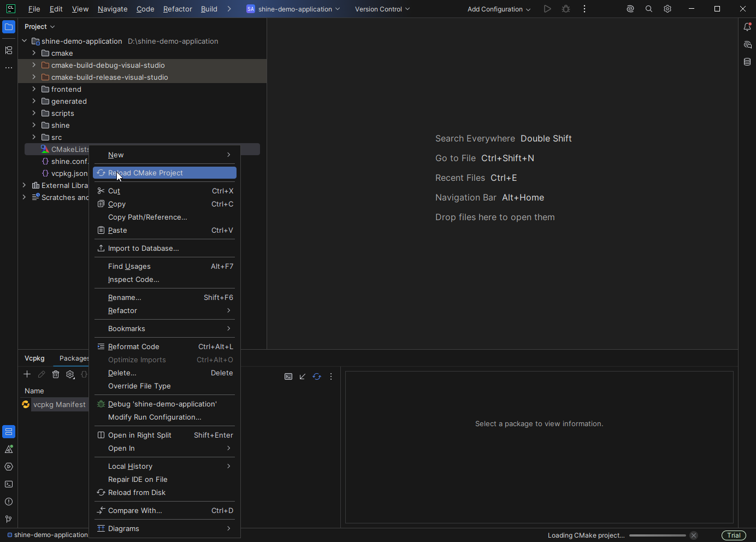This screenshot has width=756, height=542.
Task: Open Search Everywhere magnifier icon
Action: coord(649,9)
